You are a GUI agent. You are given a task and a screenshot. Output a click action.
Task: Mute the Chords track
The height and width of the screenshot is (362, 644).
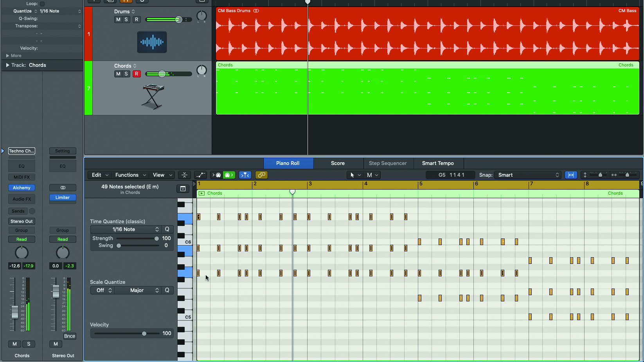(x=118, y=74)
